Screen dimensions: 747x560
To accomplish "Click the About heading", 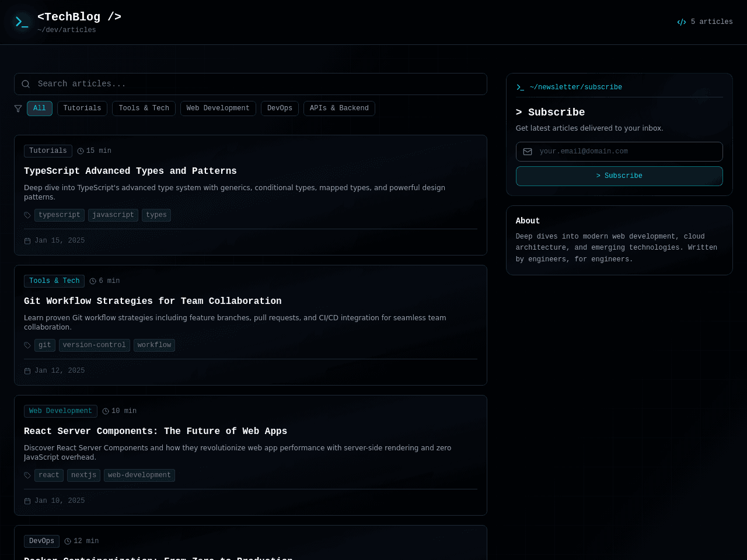I will 528,221.
